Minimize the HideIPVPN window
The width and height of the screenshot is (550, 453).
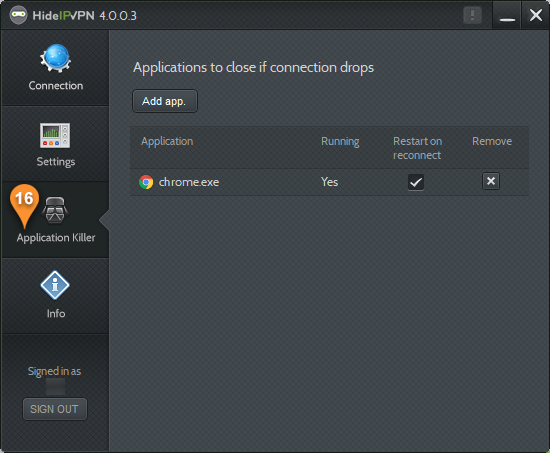[x=507, y=15]
